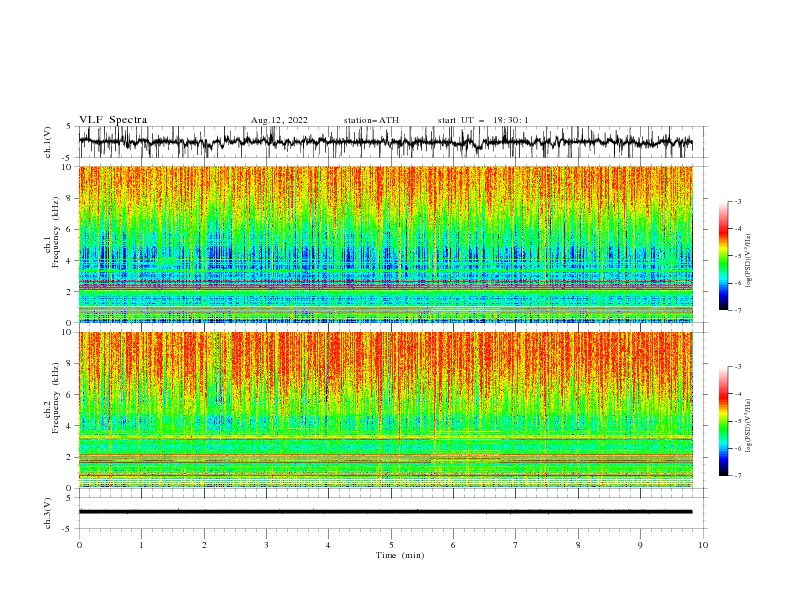Viewport: 792px width, 612px height.
Task: Click time axis tick label 3
Action: tap(266, 545)
